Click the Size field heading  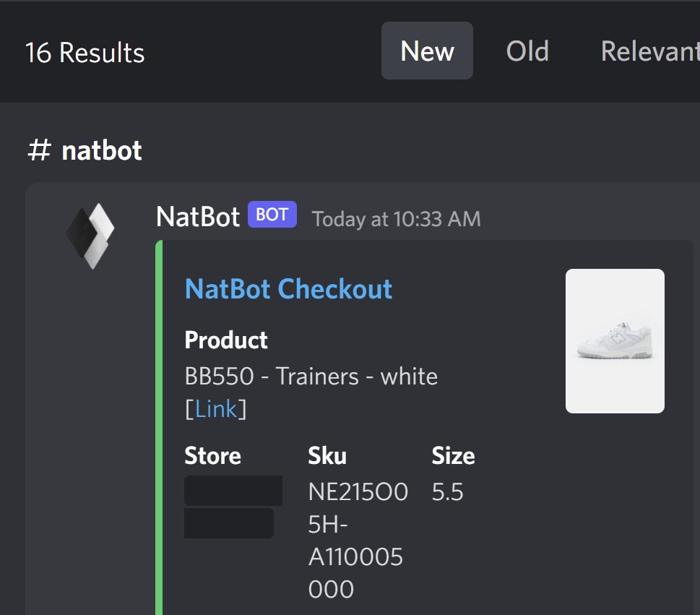453,455
